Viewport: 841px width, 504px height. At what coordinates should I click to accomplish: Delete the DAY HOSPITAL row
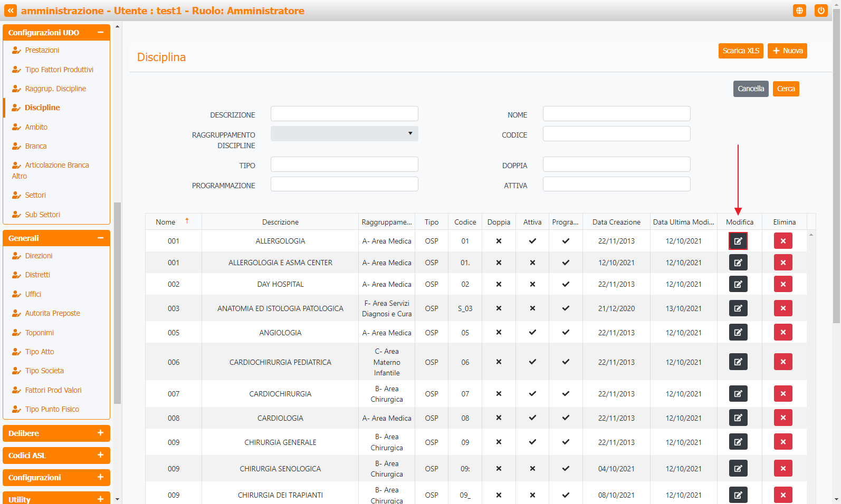[x=783, y=284]
